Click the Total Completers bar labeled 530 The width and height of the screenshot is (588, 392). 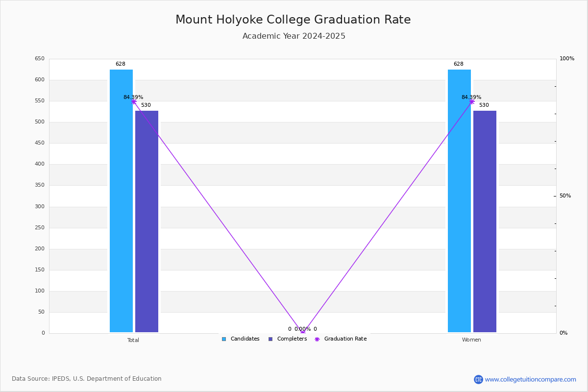[x=147, y=221]
